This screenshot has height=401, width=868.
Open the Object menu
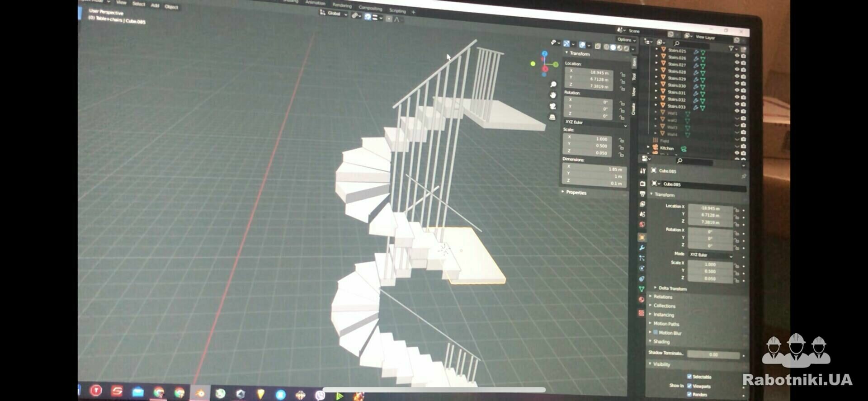tap(171, 7)
